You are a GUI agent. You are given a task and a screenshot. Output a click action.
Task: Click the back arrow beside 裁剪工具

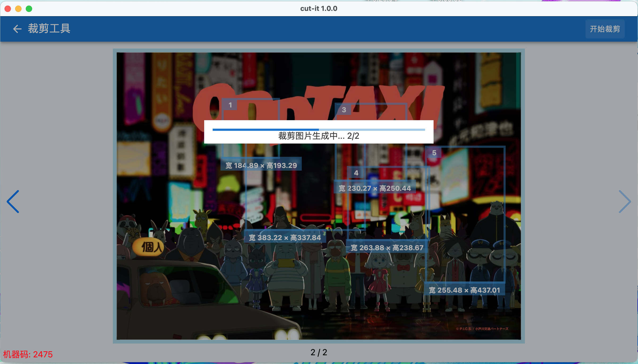[17, 29]
